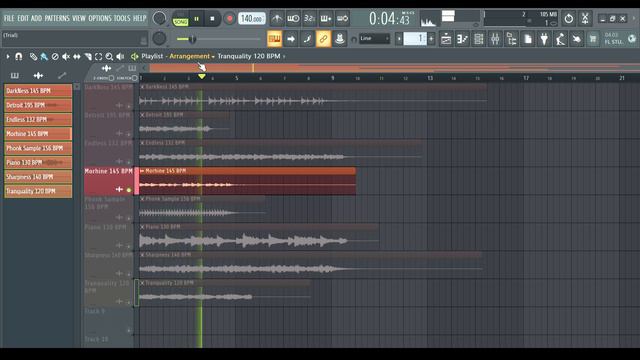Decrement pattern number with left arrow

[399, 39]
